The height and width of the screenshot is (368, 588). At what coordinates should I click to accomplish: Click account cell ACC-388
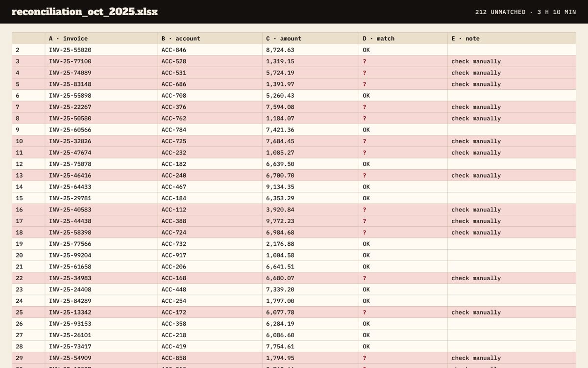[x=210, y=221]
